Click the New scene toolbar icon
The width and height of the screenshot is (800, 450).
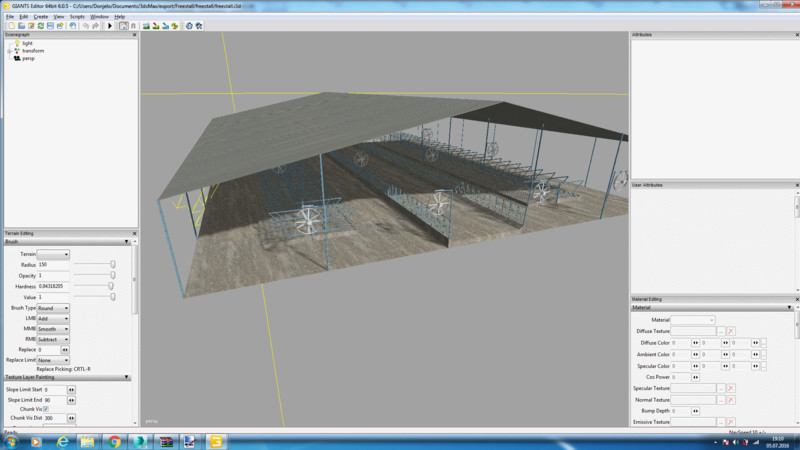(9, 26)
